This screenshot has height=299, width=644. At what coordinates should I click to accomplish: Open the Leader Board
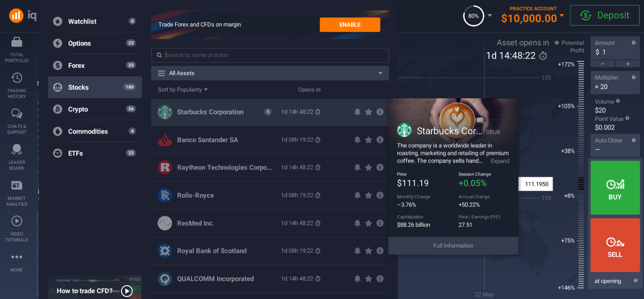coord(17,157)
